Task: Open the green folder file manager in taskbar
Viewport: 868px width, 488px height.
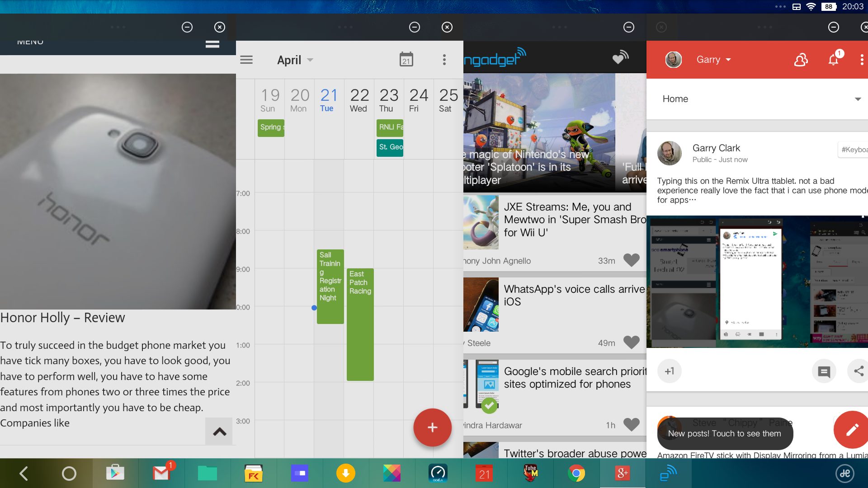Action: (208, 473)
